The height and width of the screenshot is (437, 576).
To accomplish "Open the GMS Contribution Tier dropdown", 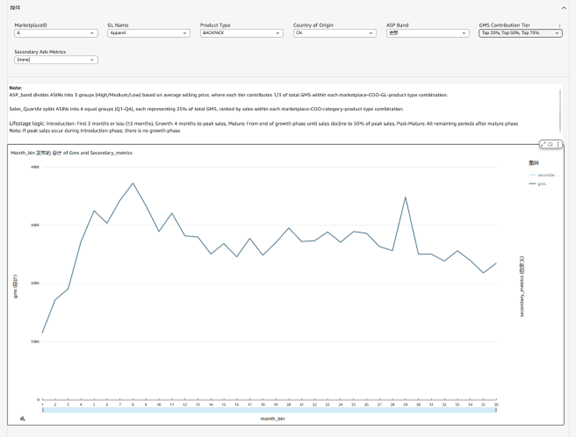I will click(x=521, y=33).
